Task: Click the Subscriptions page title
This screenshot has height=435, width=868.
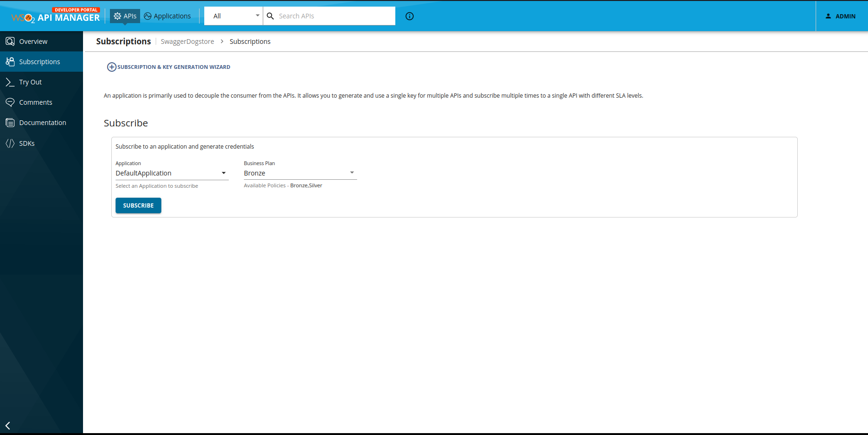Action: click(124, 42)
